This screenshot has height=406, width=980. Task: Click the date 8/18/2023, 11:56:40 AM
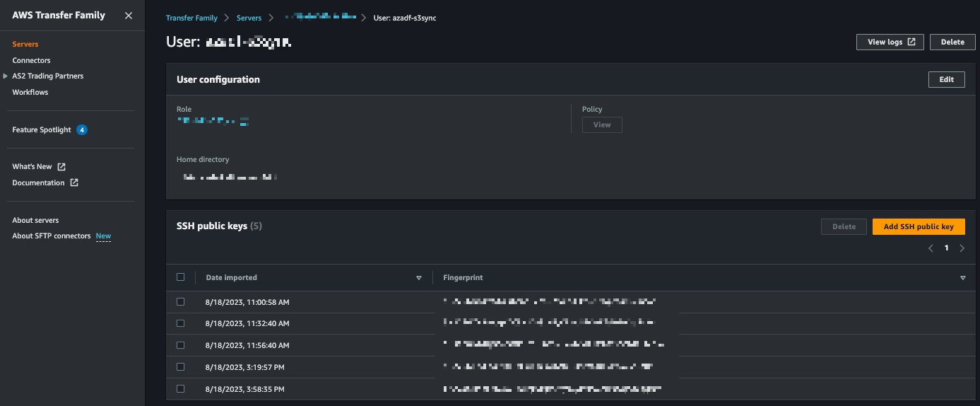[247, 345]
